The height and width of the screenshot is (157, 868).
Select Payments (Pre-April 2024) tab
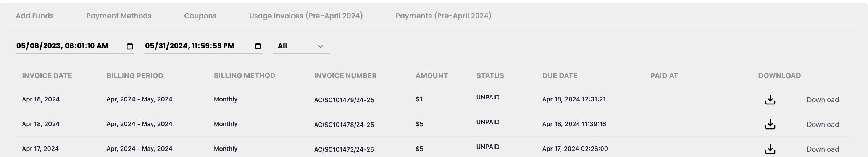(443, 16)
